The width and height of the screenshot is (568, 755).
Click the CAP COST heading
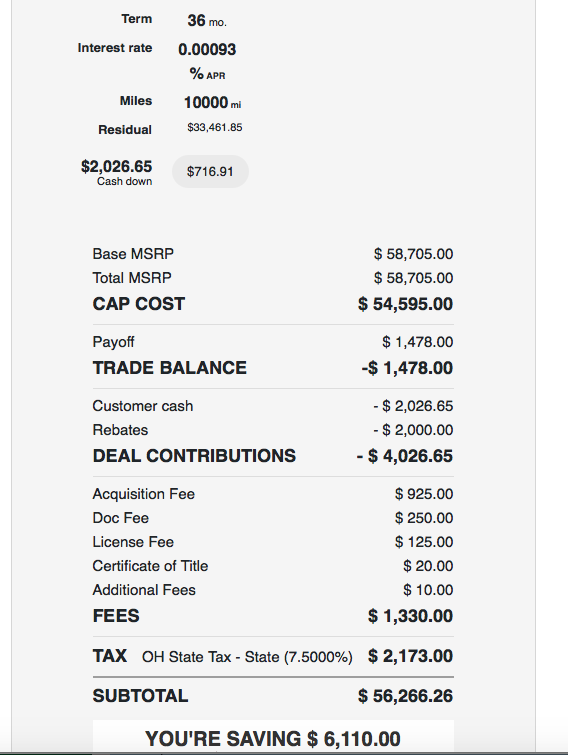[x=139, y=304]
